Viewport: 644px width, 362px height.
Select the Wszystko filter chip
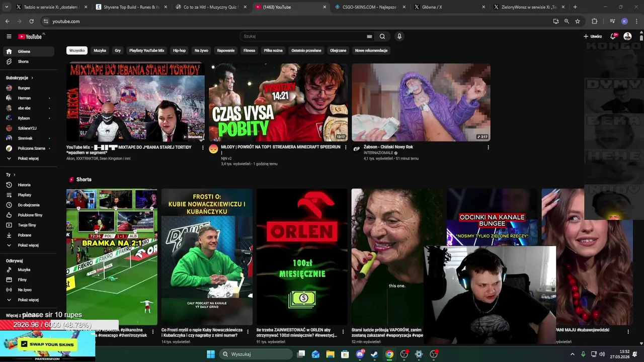click(x=77, y=50)
